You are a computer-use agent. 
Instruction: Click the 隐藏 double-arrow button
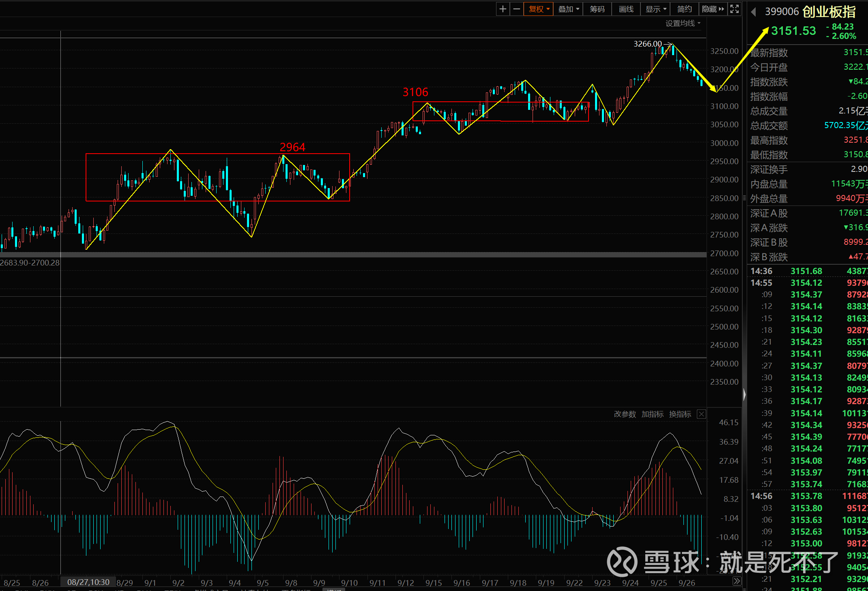[x=713, y=9]
